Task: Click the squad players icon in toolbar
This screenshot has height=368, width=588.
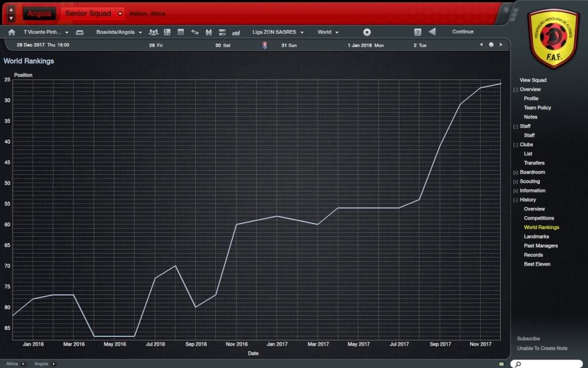Action: [153, 32]
